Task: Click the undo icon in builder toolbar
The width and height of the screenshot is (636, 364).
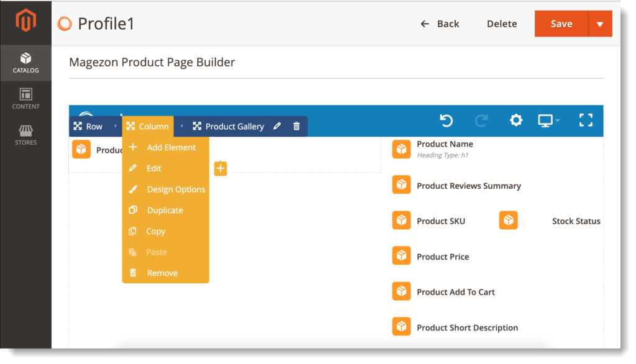Action: pyautogui.click(x=446, y=121)
